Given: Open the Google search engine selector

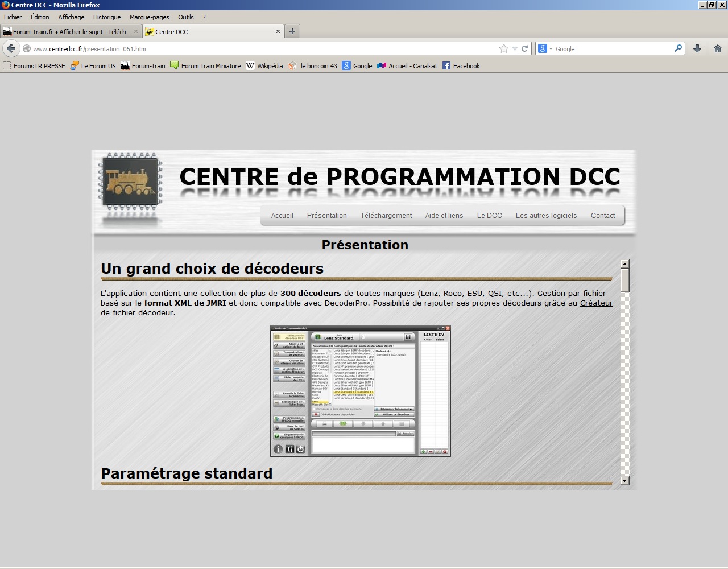Looking at the screenshot, I should (545, 49).
